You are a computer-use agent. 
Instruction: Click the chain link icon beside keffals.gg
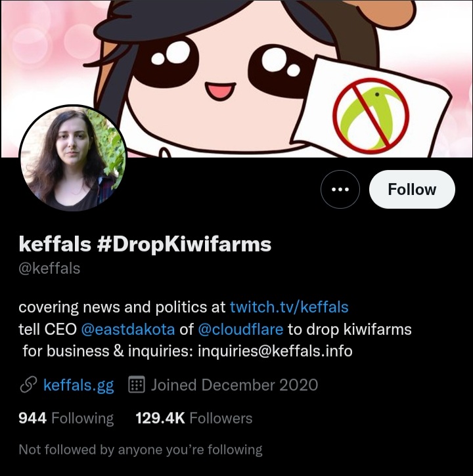28,385
